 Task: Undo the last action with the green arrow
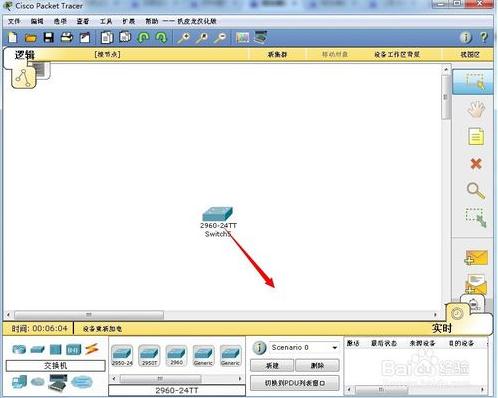[x=143, y=37]
